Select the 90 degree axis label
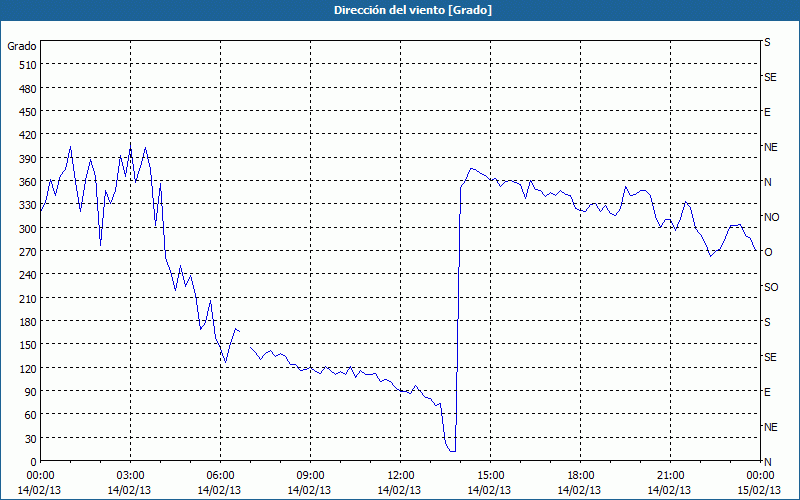The height and width of the screenshot is (500, 800). (31, 392)
